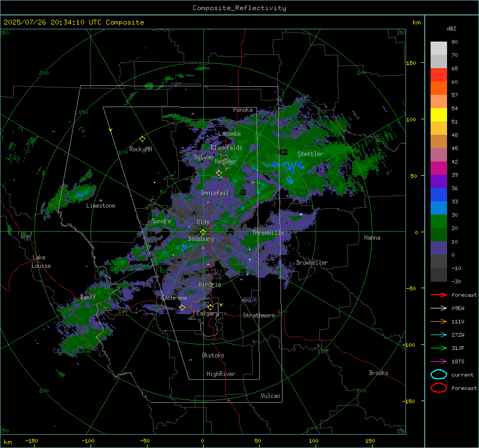Click the yellow diamond marker above RockyMH
The width and height of the screenshot is (479, 448).
tap(142, 139)
